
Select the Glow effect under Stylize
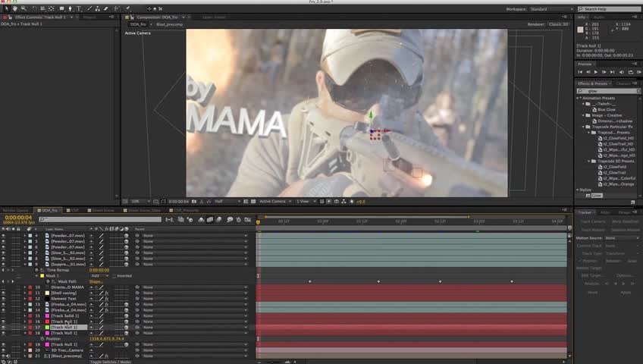point(597,196)
